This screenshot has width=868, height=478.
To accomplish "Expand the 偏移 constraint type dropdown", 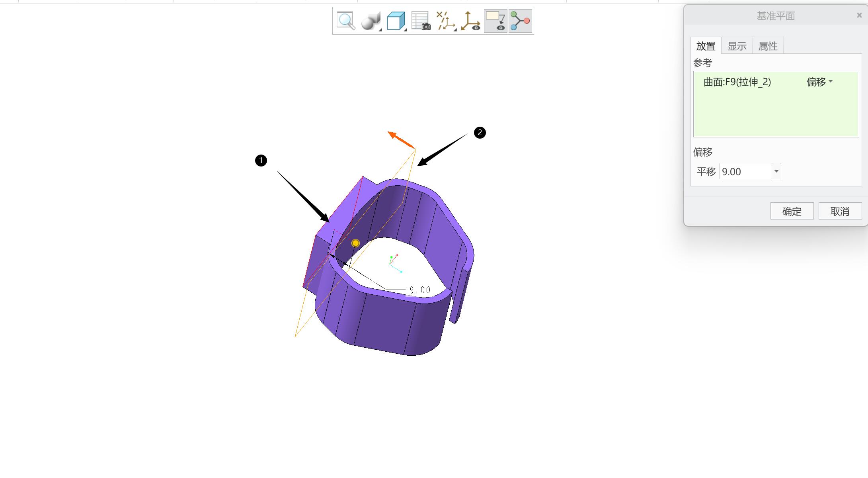I will 819,82.
